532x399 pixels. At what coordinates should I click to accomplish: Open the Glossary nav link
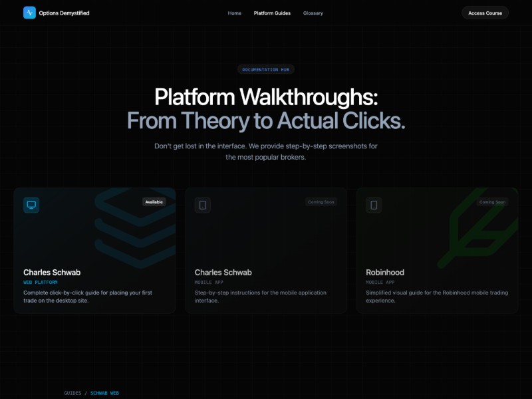coord(313,13)
